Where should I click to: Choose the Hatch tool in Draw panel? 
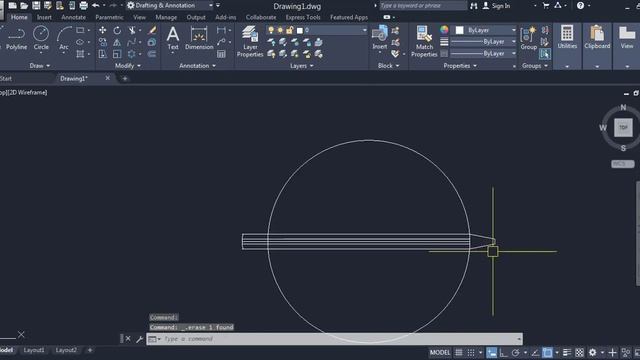(x=80, y=54)
